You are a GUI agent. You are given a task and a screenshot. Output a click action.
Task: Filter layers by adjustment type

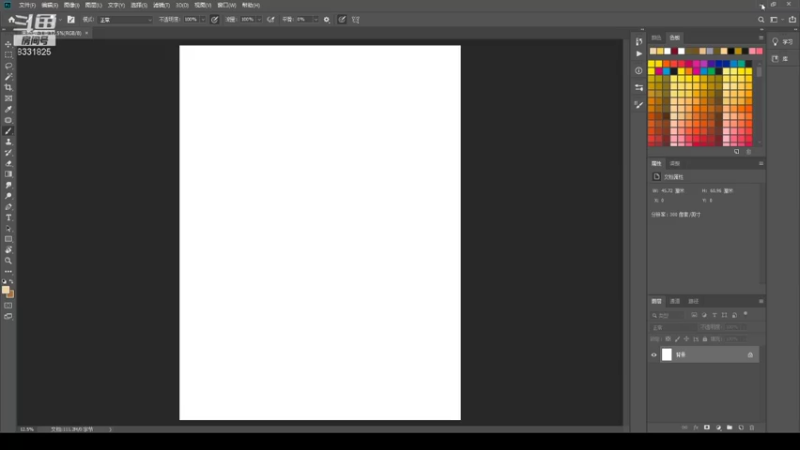tap(704, 315)
